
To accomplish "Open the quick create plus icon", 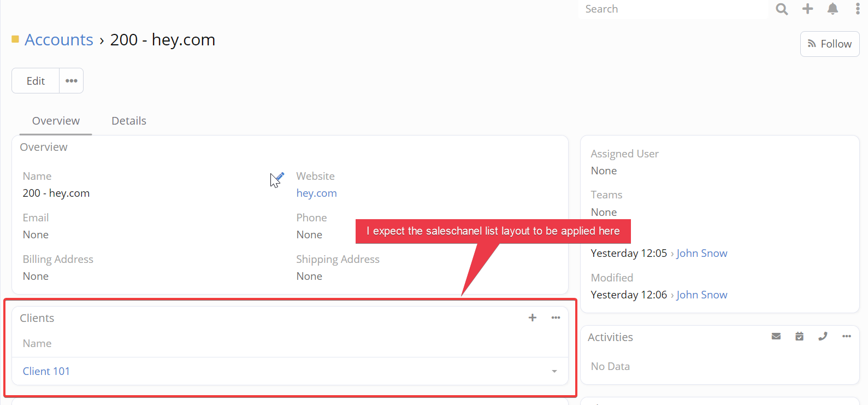I will tap(807, 9).
